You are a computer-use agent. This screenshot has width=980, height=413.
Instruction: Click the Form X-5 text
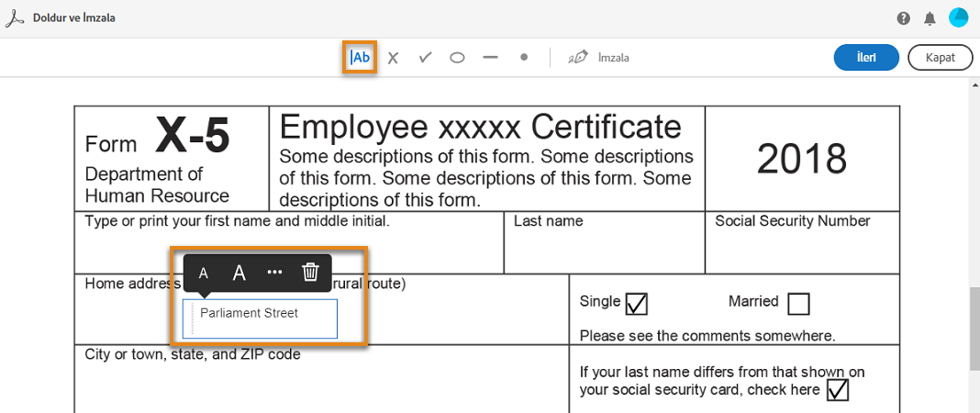158,136
